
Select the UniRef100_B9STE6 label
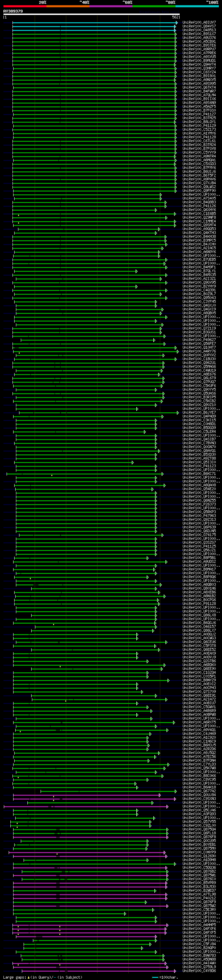tap(199, 45)
